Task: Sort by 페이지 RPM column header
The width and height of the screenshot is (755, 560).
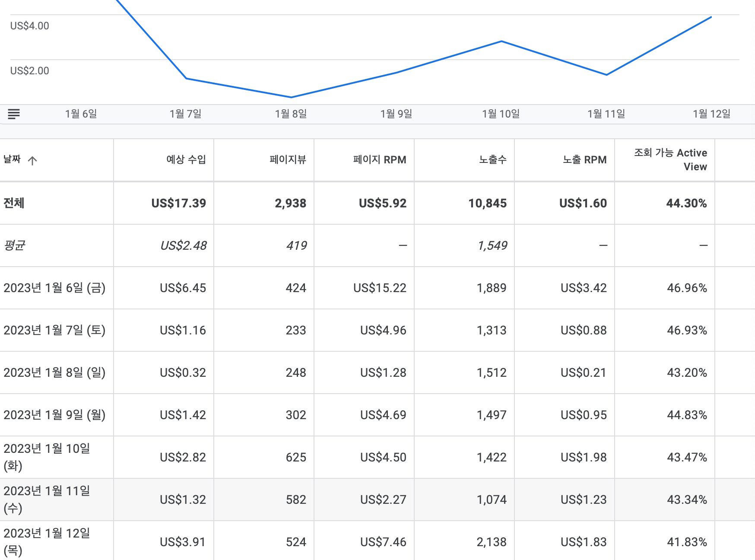Action: (380, 159)
